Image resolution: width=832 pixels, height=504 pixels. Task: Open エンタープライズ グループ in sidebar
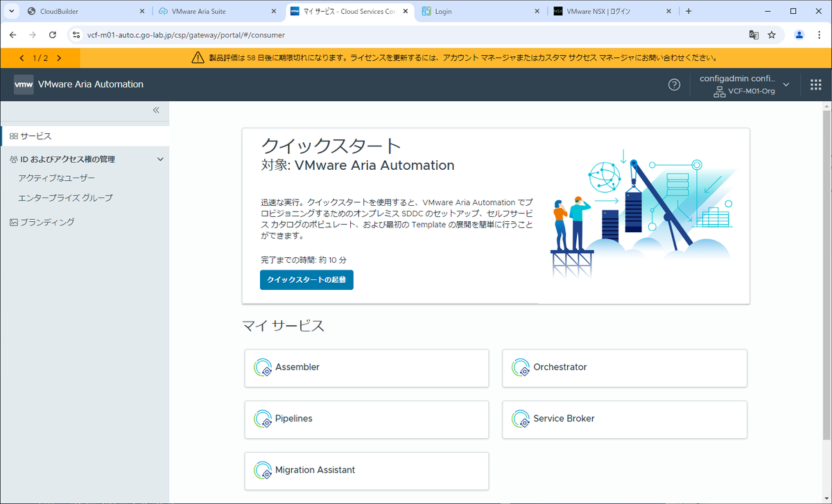pos(65,198)
